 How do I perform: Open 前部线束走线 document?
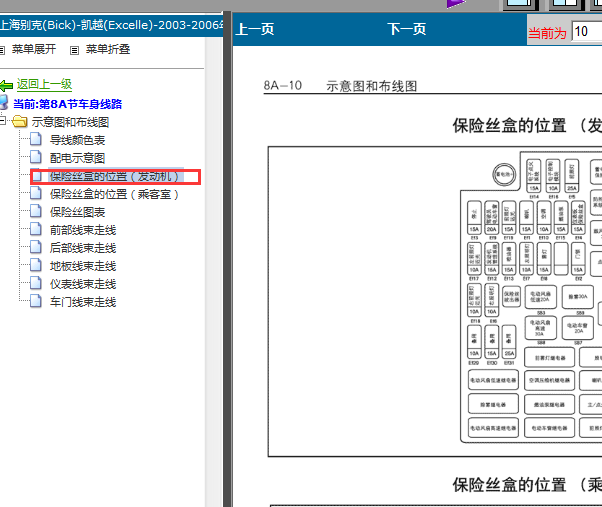tap(83, 230)
